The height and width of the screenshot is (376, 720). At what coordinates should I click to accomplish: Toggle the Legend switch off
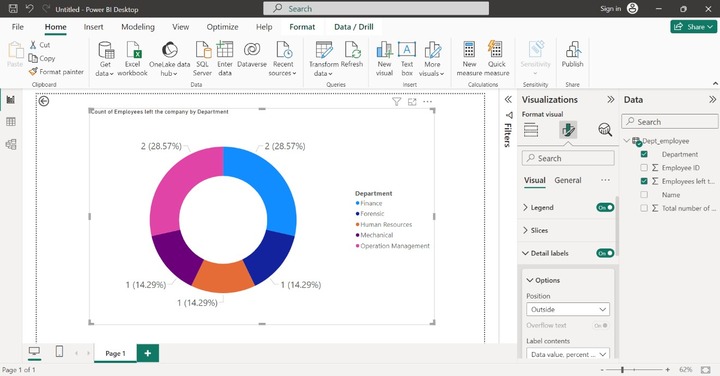pyautogui.click(x=605, y=208)
